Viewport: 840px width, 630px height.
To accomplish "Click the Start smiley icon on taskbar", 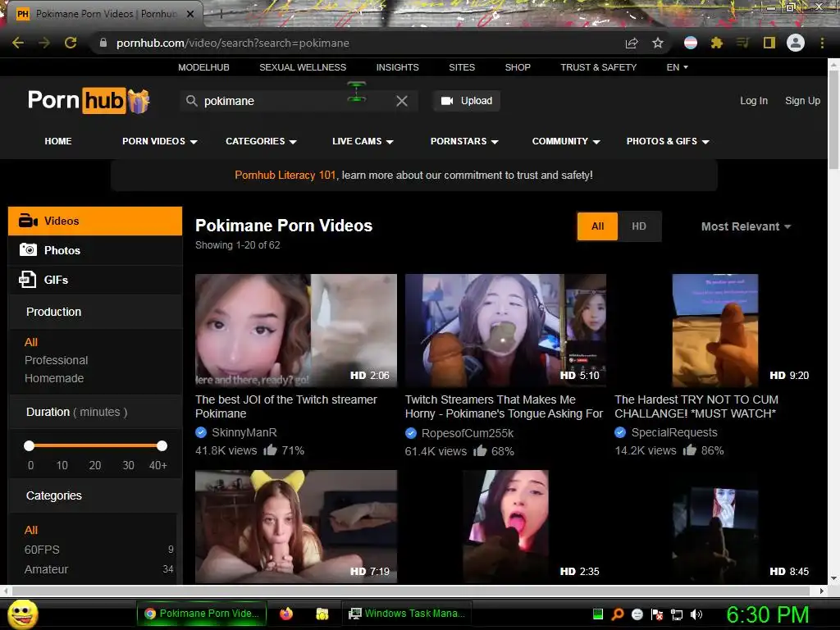I will [x=22, y=614].
